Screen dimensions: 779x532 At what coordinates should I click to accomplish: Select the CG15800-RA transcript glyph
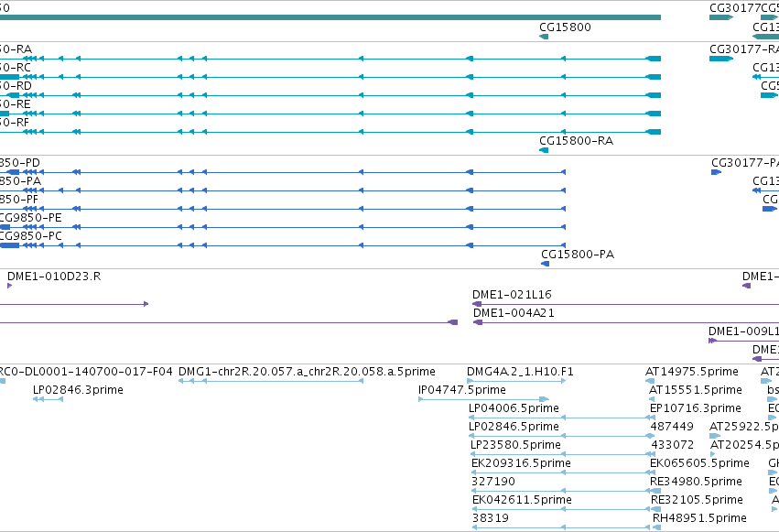(x=544, y=150)
